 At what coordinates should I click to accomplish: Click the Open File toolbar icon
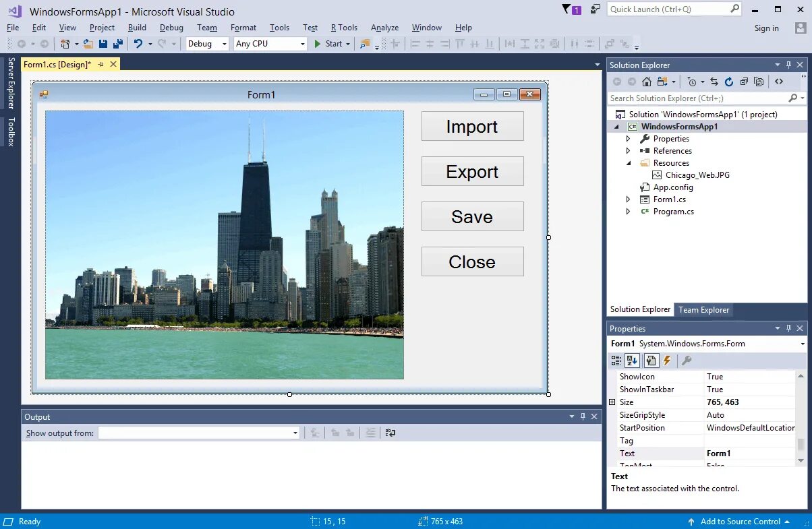[x=88, y=44]
